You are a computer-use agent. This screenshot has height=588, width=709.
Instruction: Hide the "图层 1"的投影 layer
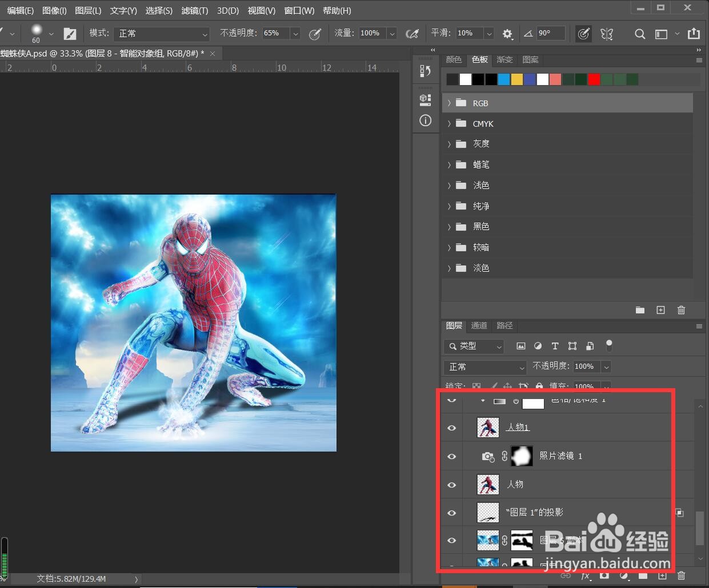[452, 513]
